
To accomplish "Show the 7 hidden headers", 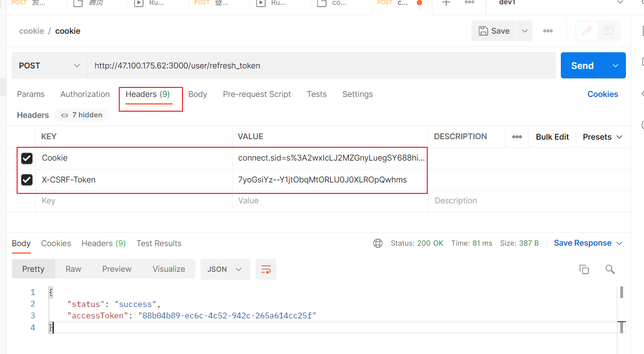I will coord(82,115).
